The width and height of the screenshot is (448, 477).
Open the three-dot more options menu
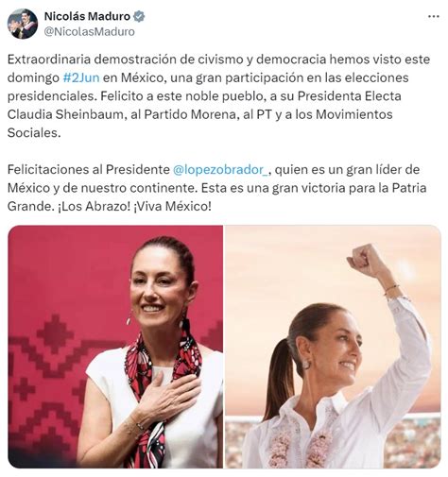(x=434, y=16)
